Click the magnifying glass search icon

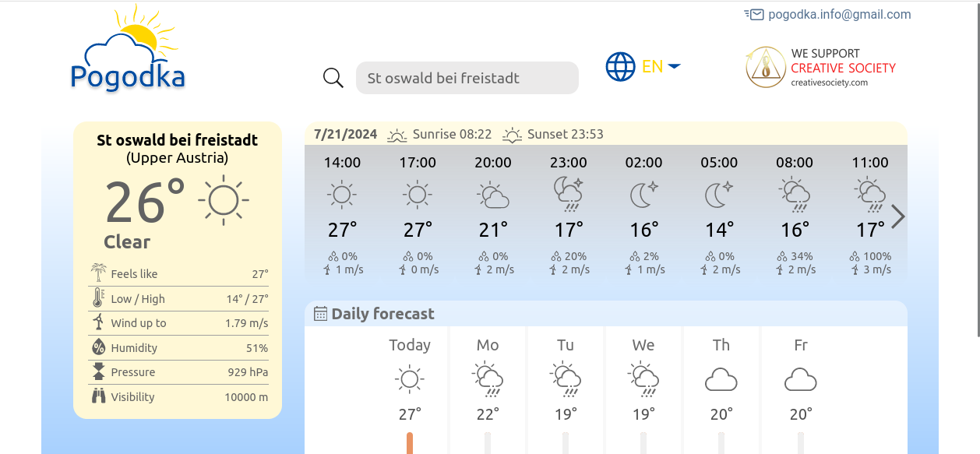pos(333,78)
